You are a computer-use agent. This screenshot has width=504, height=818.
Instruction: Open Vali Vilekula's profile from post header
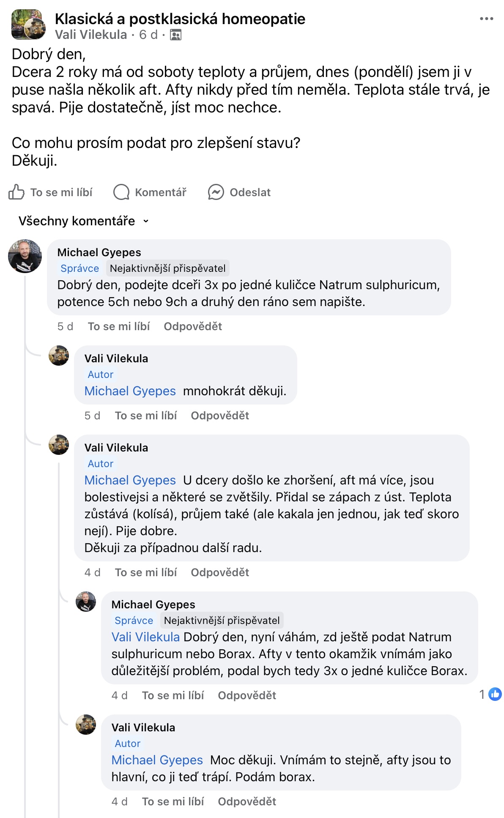91,35
